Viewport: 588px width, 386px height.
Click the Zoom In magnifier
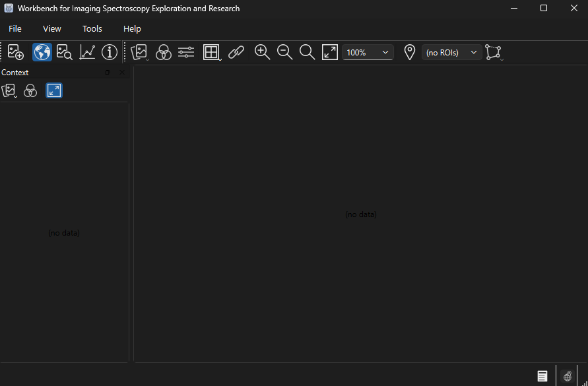coord(262,52)
